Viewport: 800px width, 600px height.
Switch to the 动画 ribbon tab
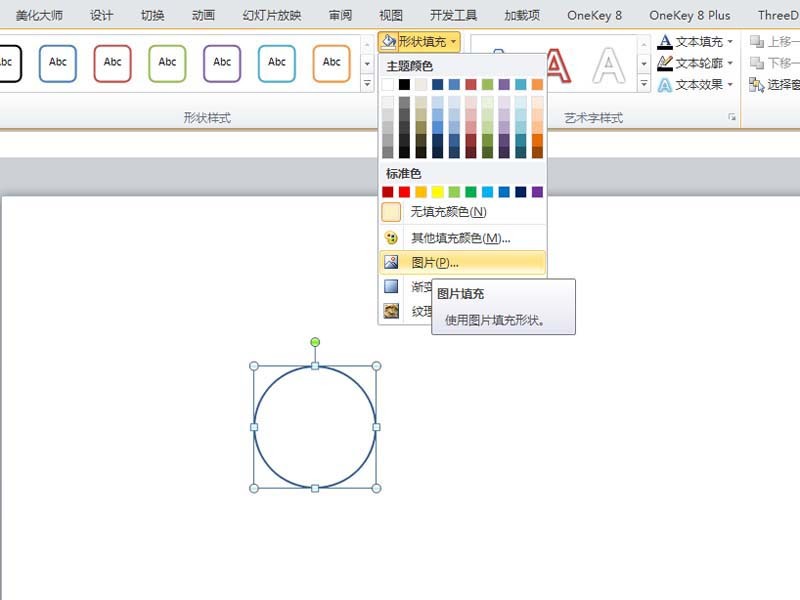point(203,15)
